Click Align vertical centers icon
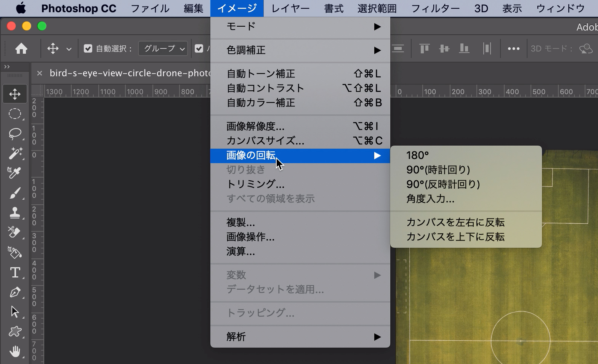Viewport: 598px width, 364px height. [444, 48]
